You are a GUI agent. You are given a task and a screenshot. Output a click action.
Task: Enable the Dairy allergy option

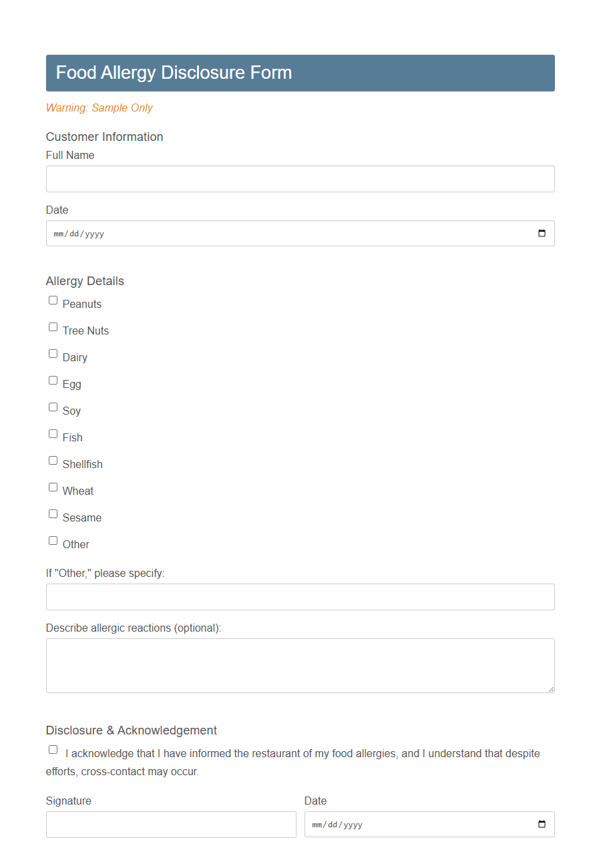(53, 353)
